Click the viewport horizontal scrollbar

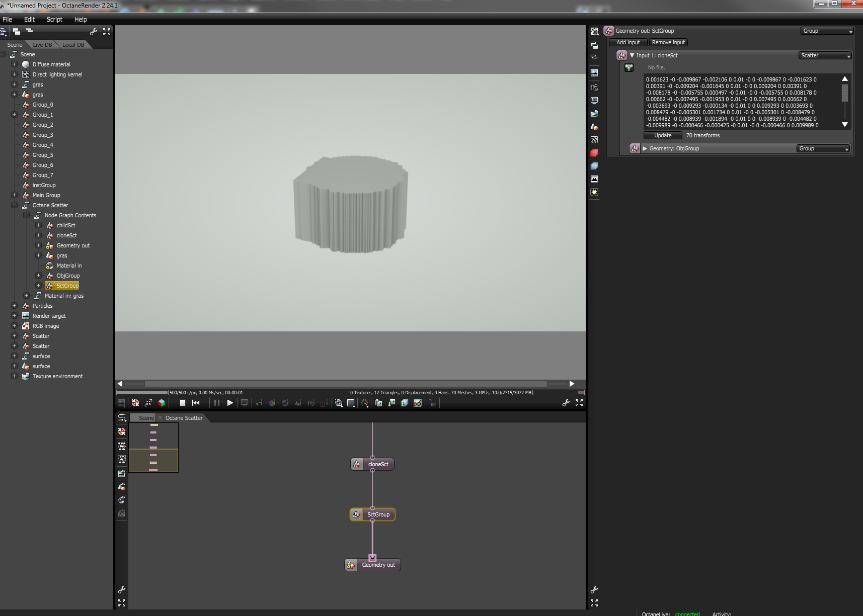click(x=345, y=384)
